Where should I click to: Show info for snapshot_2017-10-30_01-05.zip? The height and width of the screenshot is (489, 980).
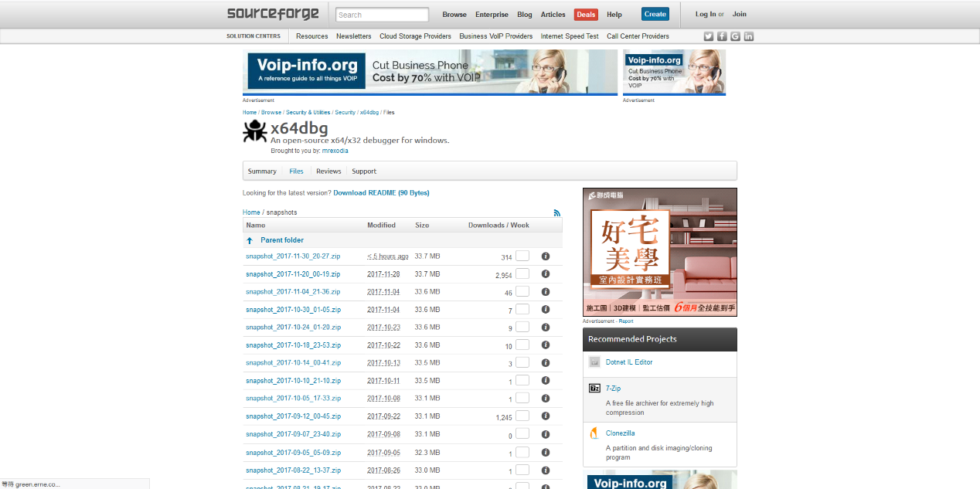546,310
